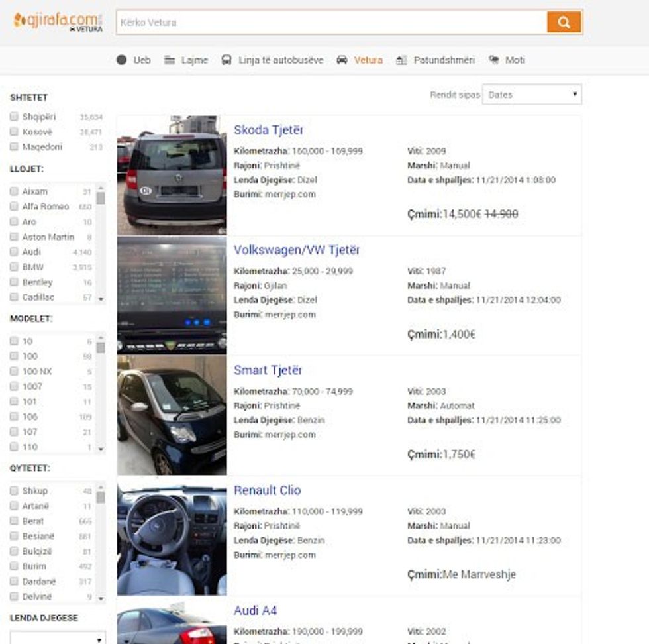Open the Skoda Tjetër listing title

[268, 131]
